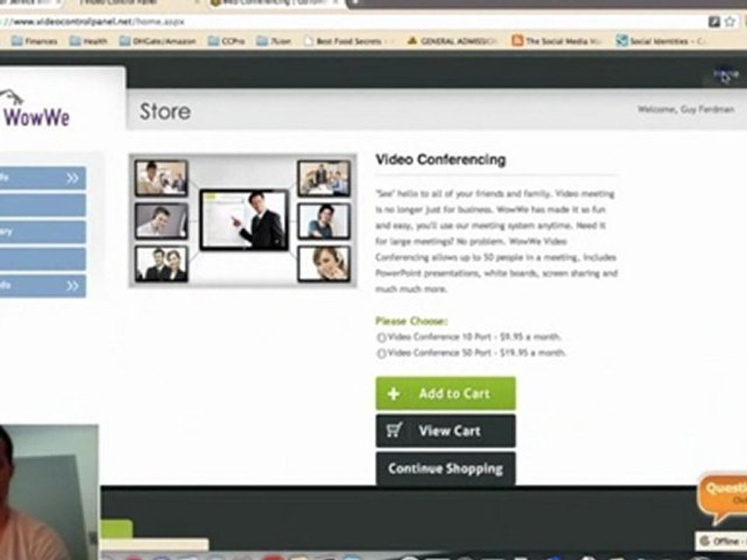Image resolution: width=747 pixels, height=560 pixels.
Task: Click the plus icon on Add to Cart
Action: pos(394,394)
